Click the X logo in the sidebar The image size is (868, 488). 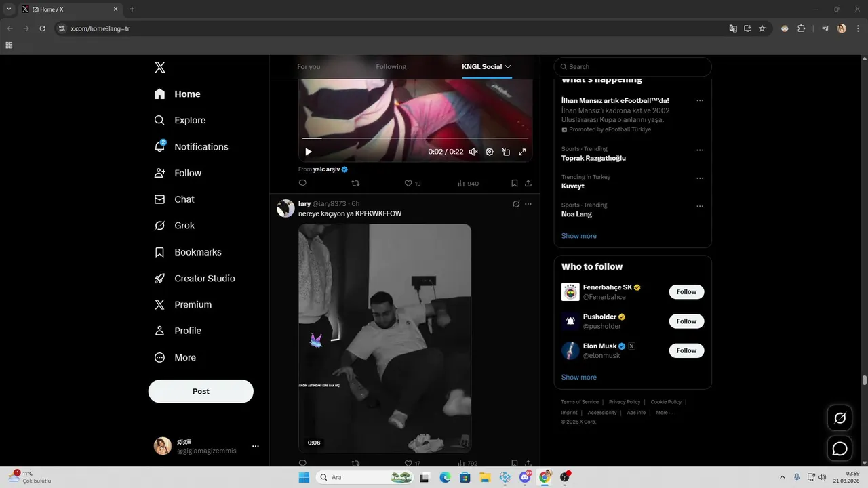coord(159,67)
